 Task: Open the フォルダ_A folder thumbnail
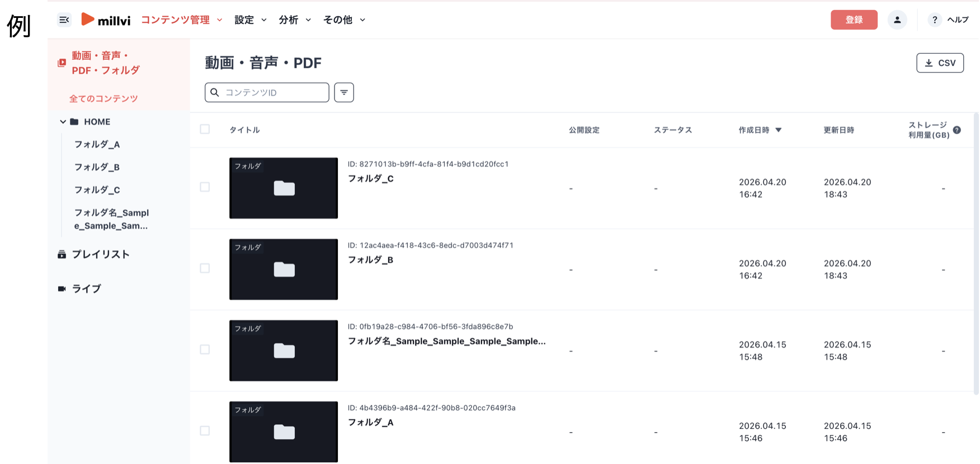pos(284,432)
